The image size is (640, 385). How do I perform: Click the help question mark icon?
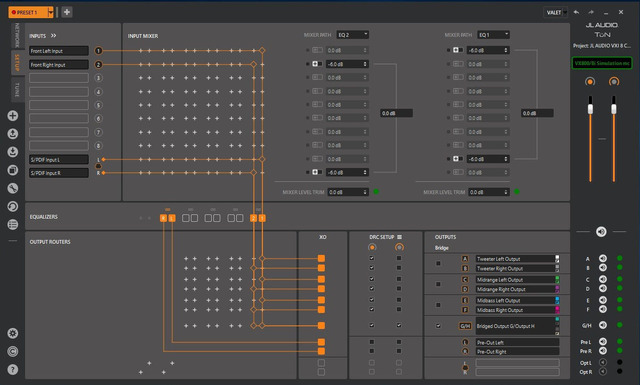click(13, 369)
